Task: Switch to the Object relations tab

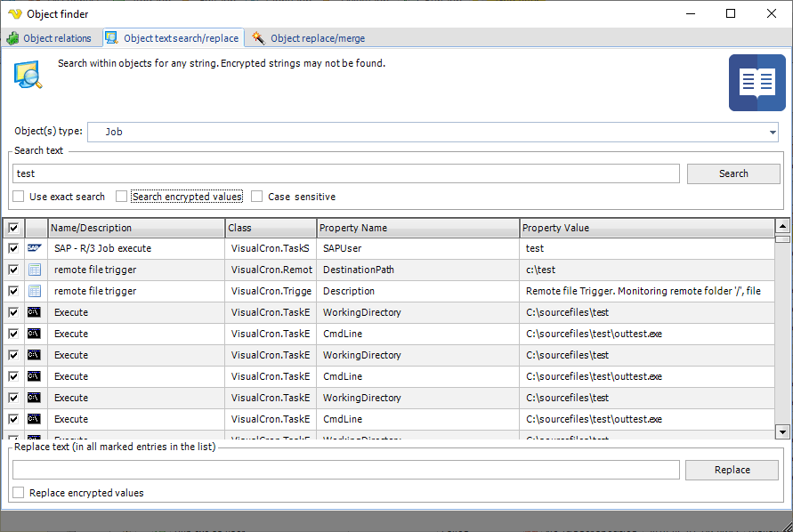Action: point(50,38)
